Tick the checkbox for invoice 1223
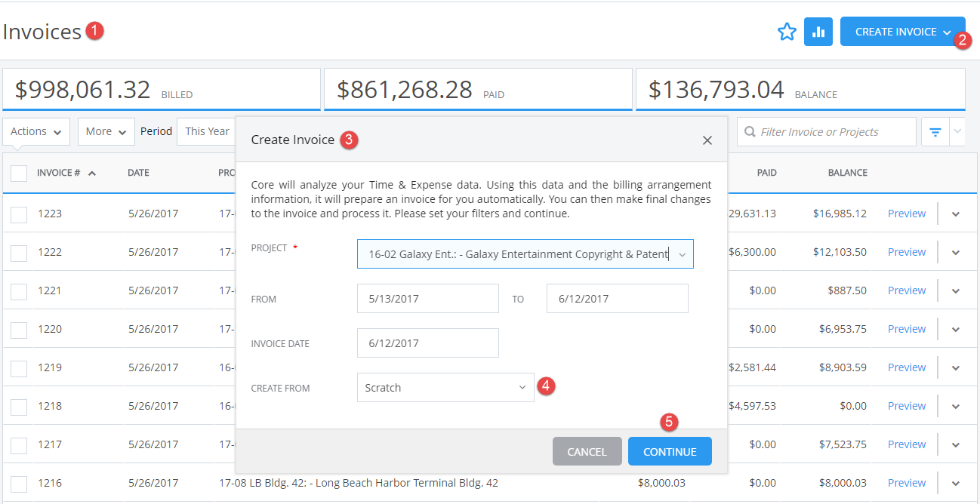This screenshot has height=504, width=980. click(19, 213)
